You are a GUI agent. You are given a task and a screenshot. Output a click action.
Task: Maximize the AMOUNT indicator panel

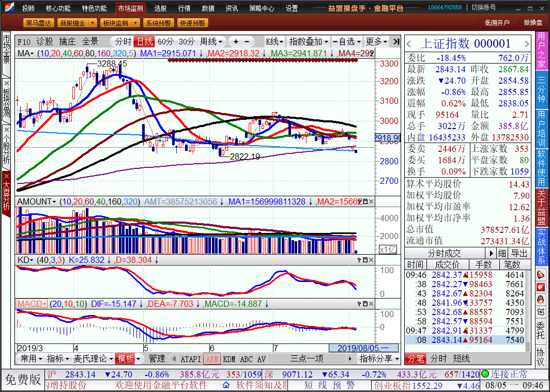[365, 202]
